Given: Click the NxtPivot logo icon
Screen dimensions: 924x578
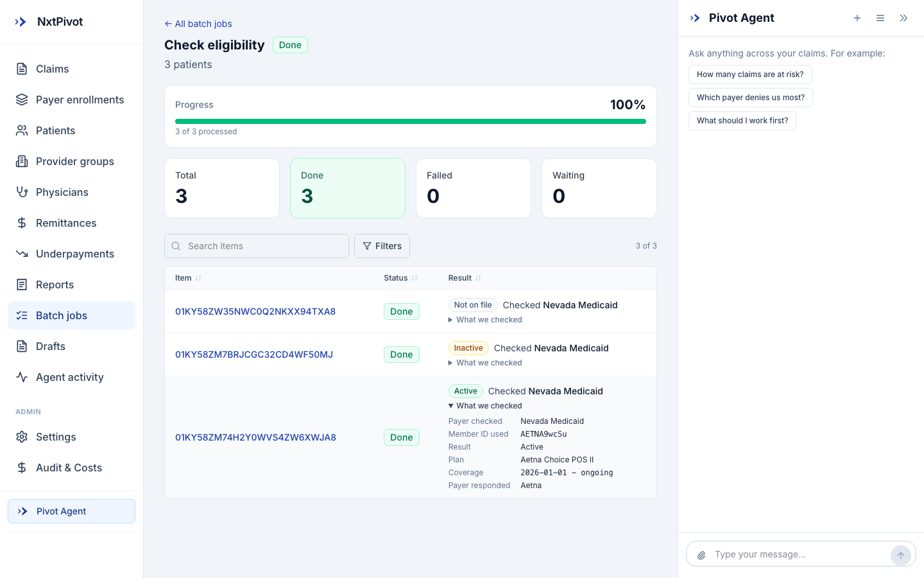Looking at the screenshot, I should [21, 22].
